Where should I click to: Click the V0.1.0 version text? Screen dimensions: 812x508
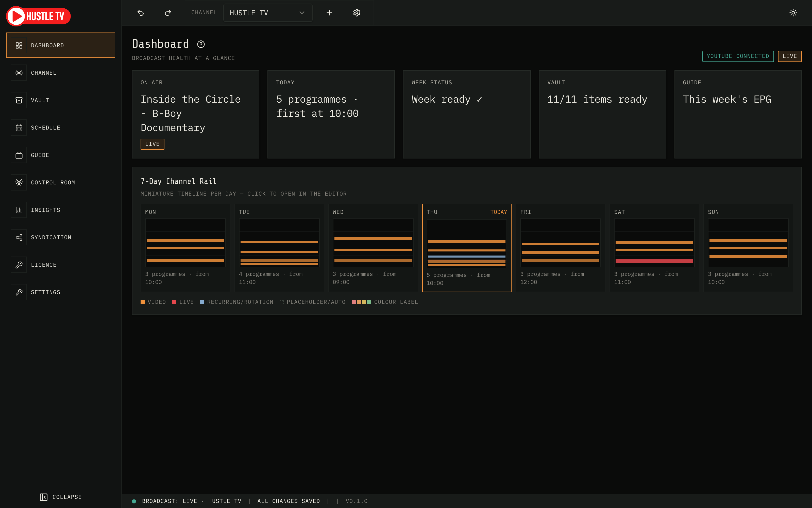357,501
